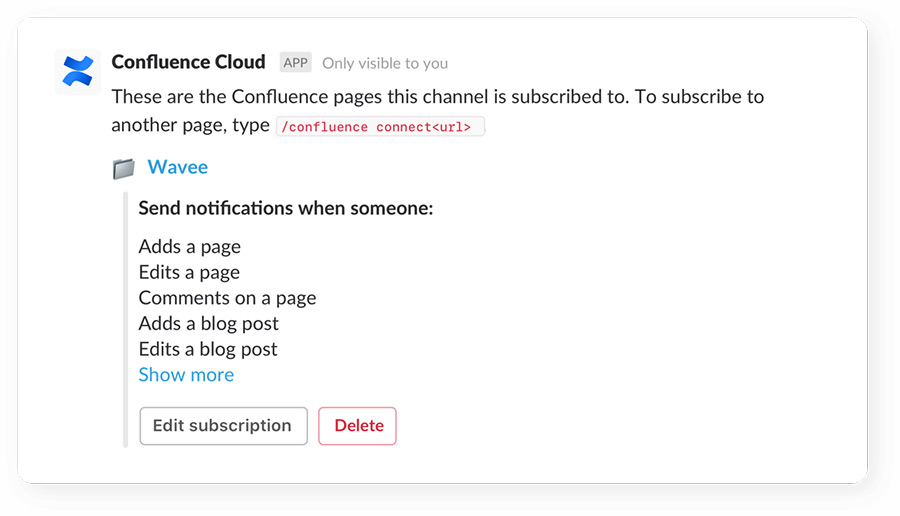Click the APP badge label

click(x=296, y=63)
